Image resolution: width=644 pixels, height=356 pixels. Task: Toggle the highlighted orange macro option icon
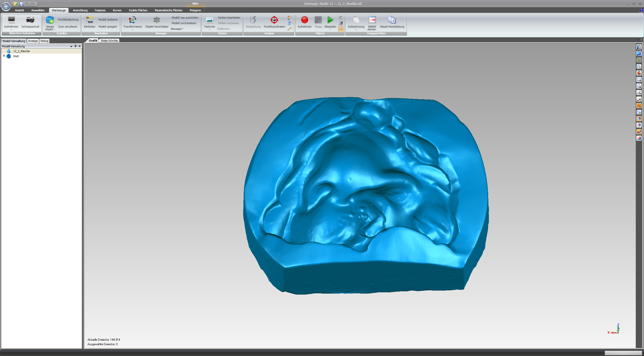pos(341,29)
